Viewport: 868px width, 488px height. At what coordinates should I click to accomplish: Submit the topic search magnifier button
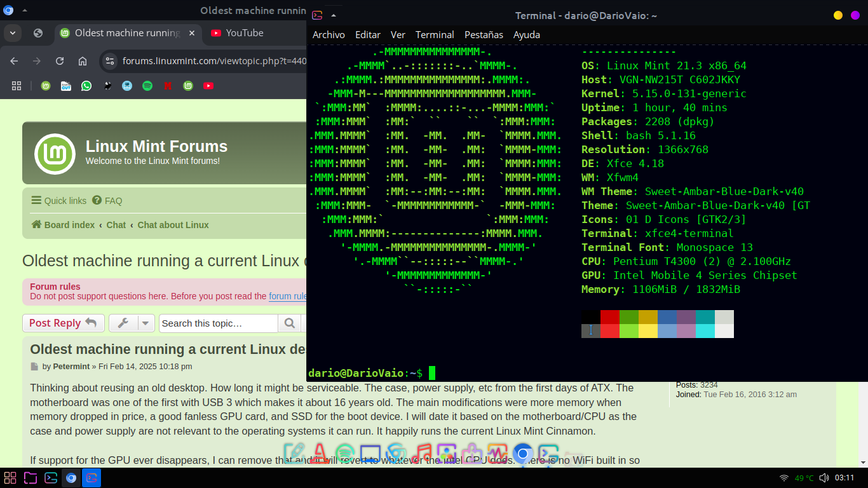(290, 323)
